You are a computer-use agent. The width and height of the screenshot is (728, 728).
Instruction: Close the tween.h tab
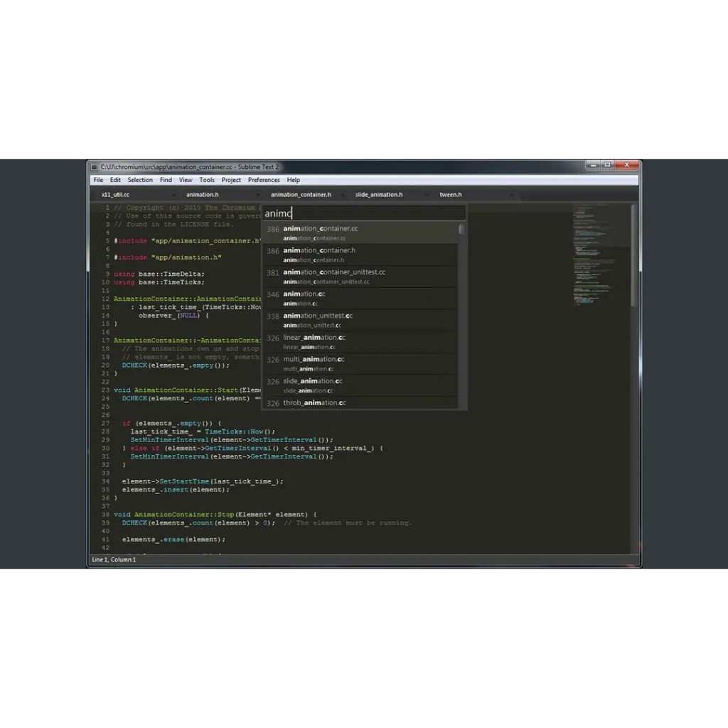point(510,194)
